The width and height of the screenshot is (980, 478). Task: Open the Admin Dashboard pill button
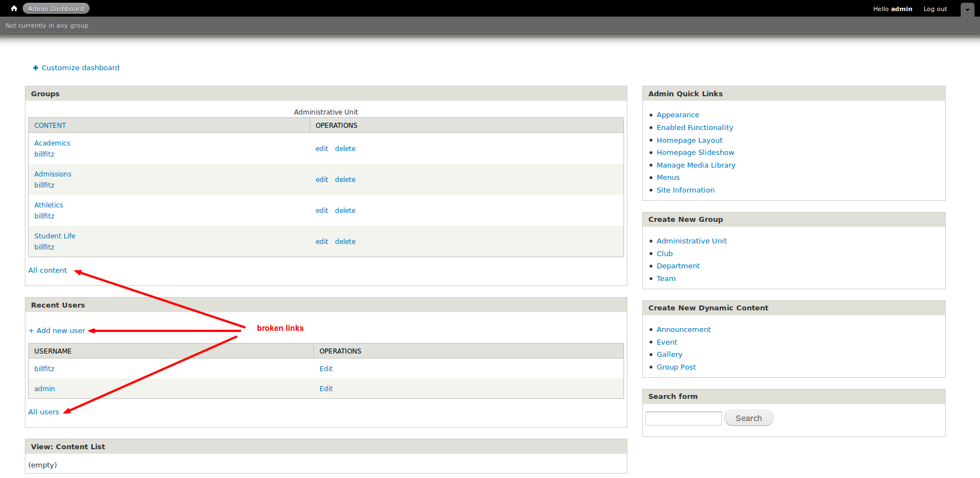(x=56, y=8)
